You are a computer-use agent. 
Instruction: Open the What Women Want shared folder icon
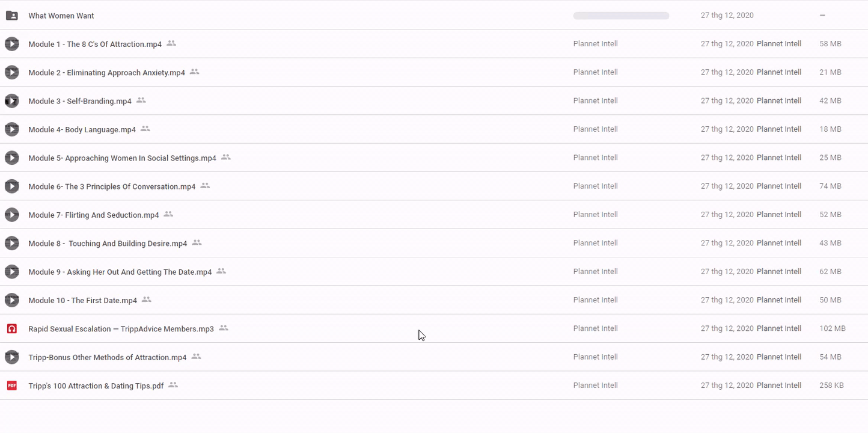[x=11, y=16]
